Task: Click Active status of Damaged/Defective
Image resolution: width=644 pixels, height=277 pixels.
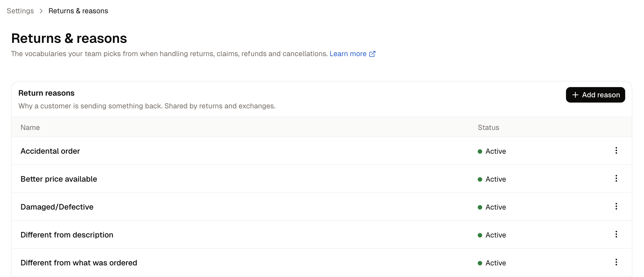Action: pyautogui.click(x=492, y=207)
